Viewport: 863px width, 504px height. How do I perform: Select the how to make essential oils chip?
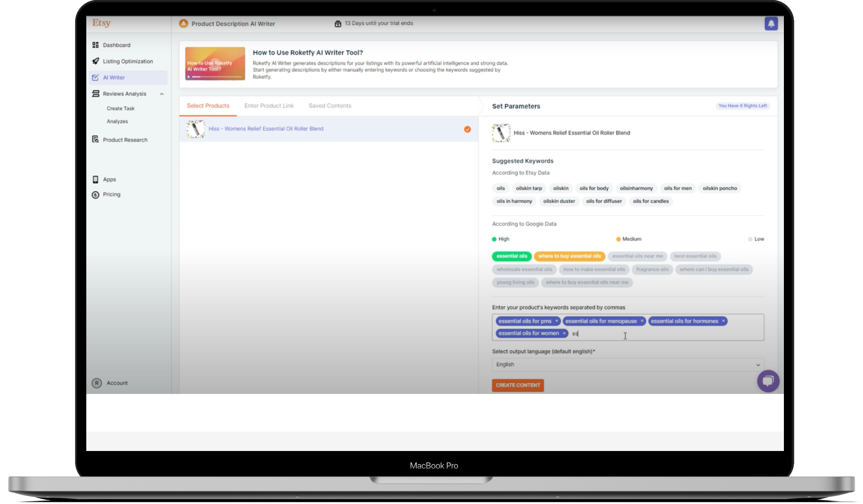click(x=594, y=270)
